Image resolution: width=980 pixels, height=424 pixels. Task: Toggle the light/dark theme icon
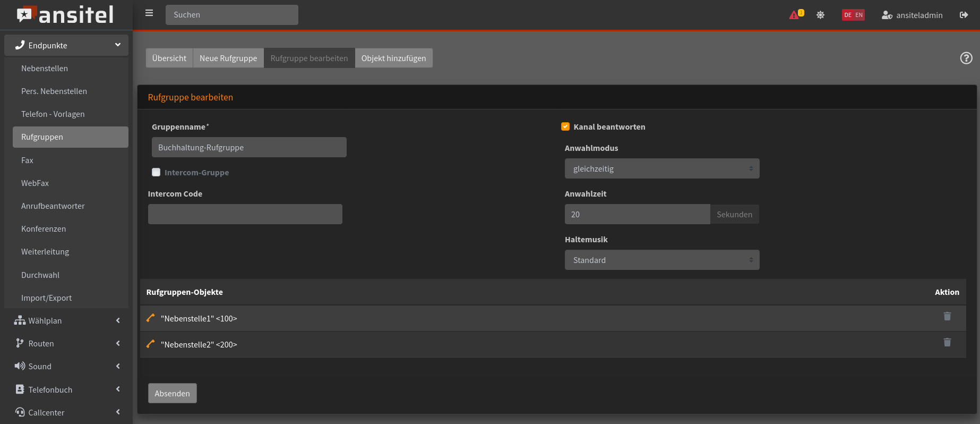click(820, 15)
